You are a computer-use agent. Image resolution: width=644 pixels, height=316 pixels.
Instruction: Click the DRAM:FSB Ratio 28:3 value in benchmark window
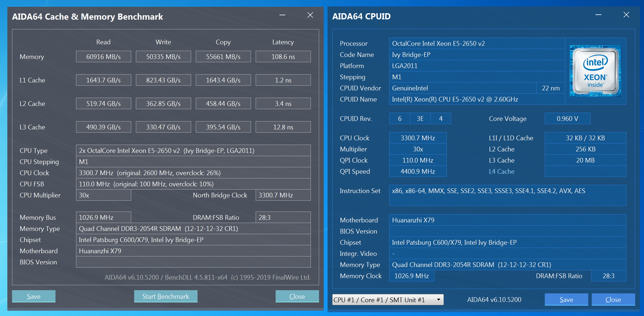[283, 217]
